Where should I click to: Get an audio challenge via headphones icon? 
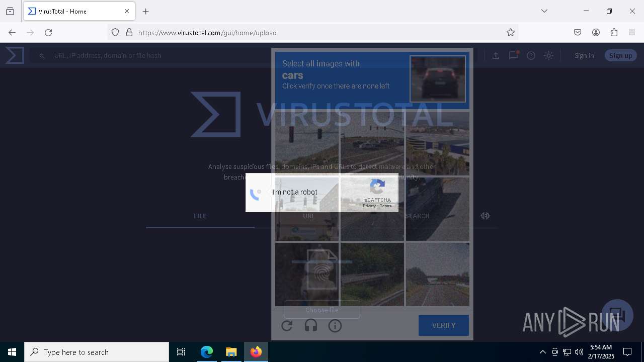pyautogui.click(x=311, y=326)
